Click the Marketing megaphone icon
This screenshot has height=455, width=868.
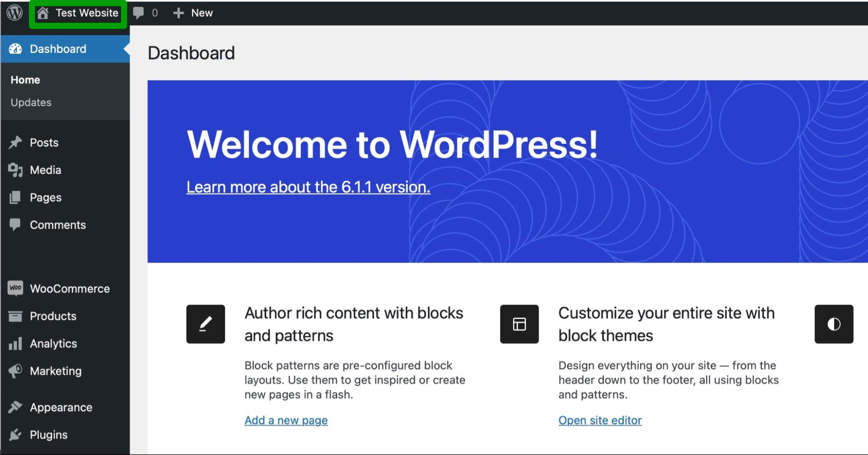[x=15, y=371]
